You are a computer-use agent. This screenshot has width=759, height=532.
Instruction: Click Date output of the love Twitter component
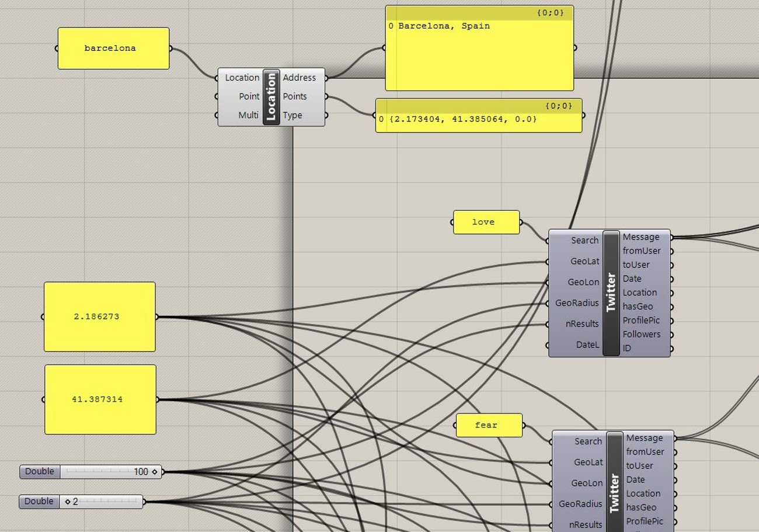pyautogui.click(x=632, y=279)
